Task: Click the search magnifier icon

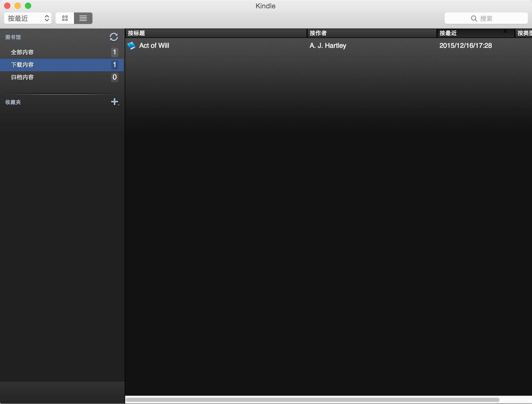Action: (474, 18)
